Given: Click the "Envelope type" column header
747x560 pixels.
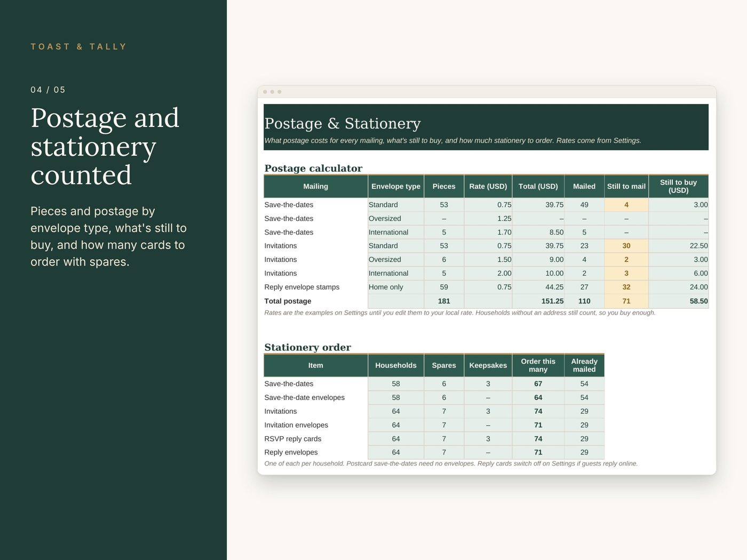Looking at the screenshot, I should click(x=396, y=186).
